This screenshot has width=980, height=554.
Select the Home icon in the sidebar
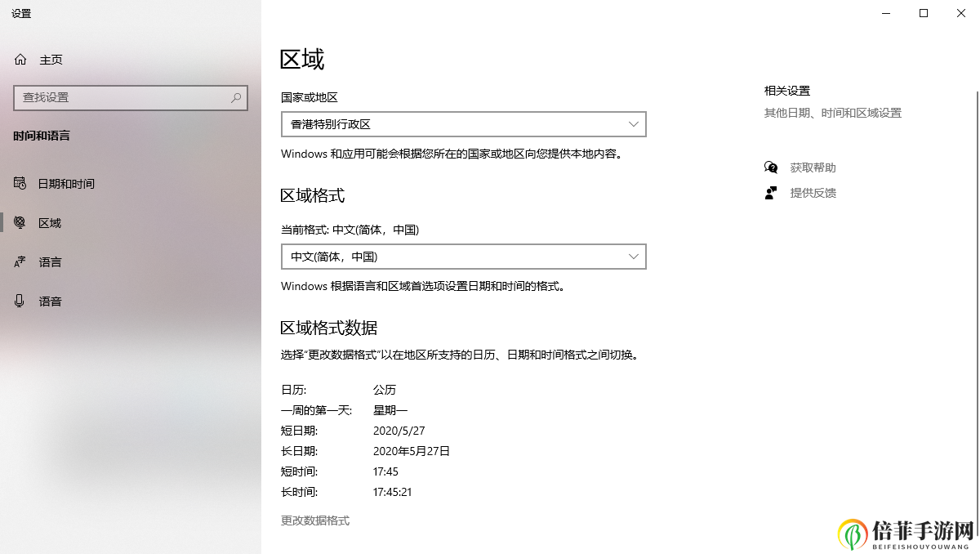20,59
